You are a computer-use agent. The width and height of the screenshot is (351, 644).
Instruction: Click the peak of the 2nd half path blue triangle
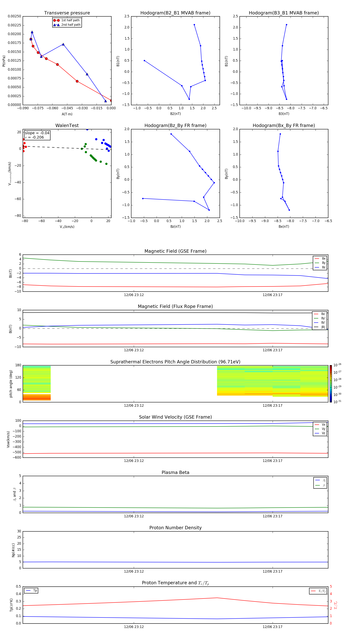(x=32, y=32)
